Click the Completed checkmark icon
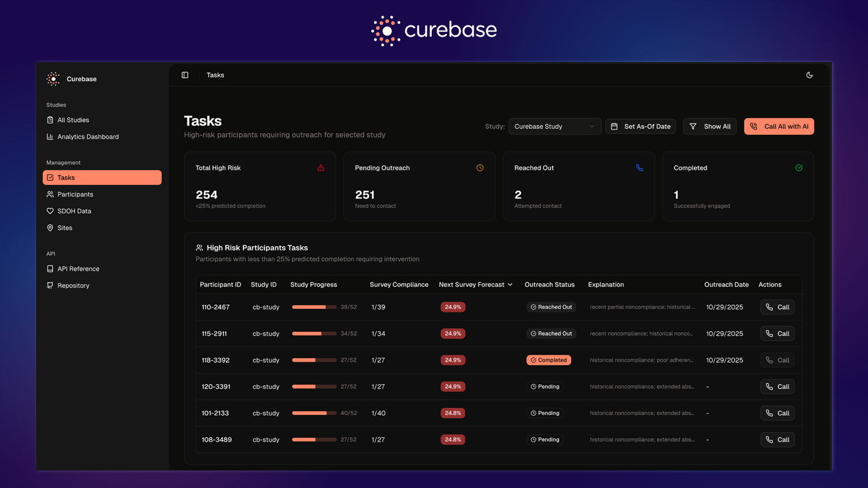The height and width of the screenshot is (488, 868). click(798, 168)
